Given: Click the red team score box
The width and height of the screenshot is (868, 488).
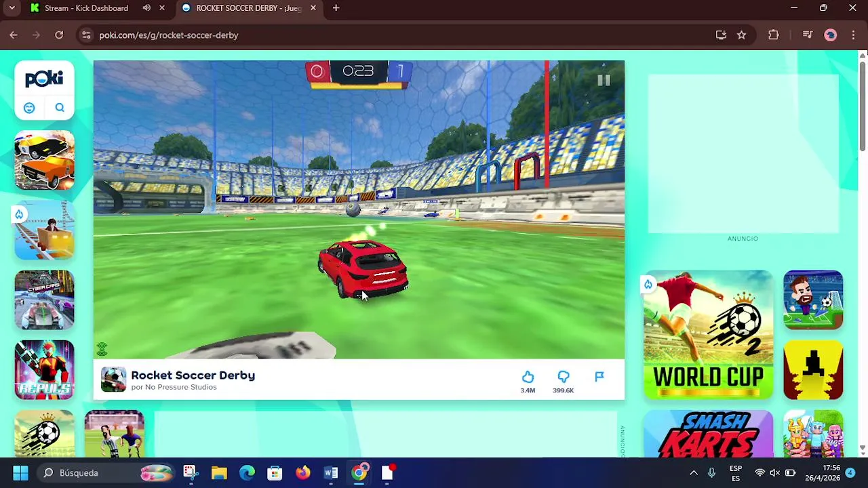Looking at the screenshot, I should (x=317, y=71).
